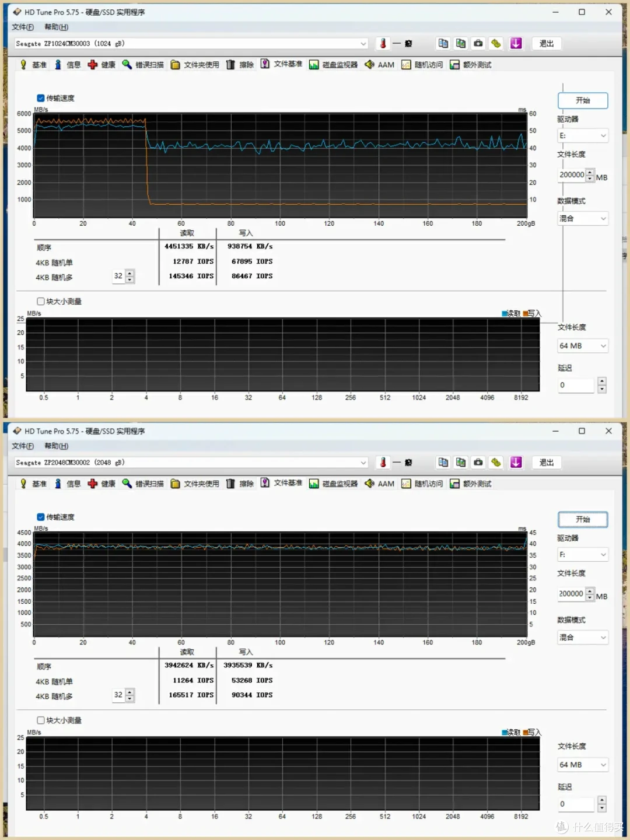Open 文件(F) menu in bottom window
The width and height of the screenshot is (630, 840).
[x=23, y=446]
